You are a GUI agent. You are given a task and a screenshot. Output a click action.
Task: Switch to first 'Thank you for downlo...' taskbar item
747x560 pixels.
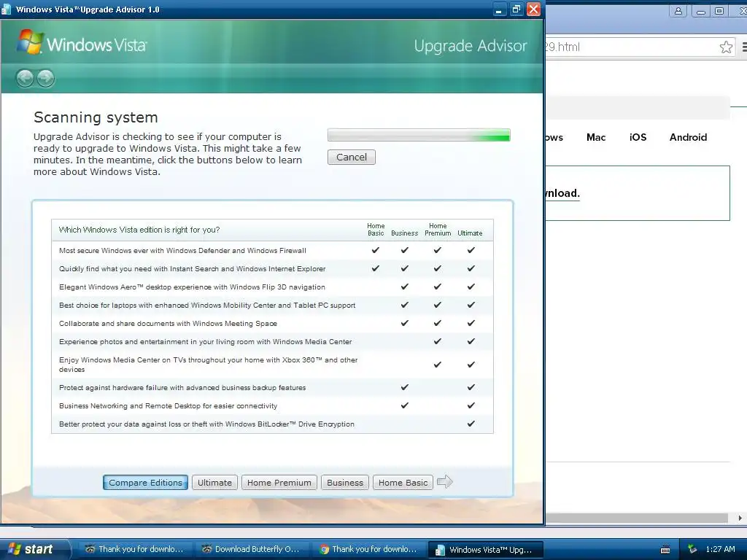[x=134, y=549]
